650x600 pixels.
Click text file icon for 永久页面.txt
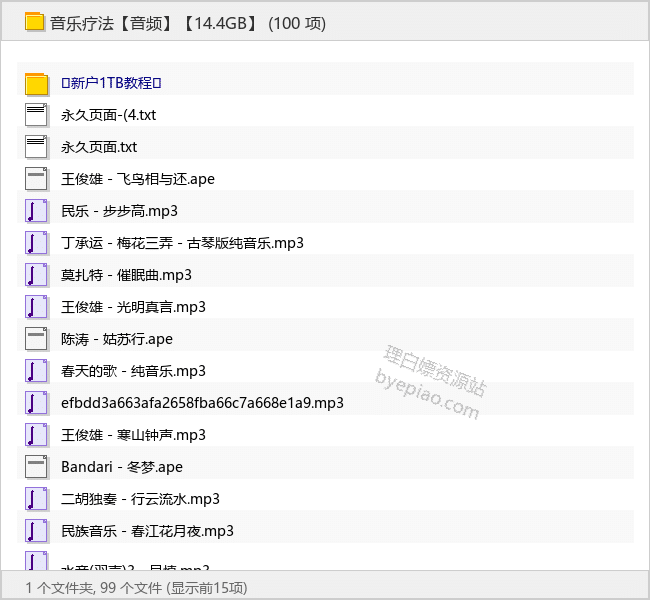pyautogui.click(x=36, y=147)
